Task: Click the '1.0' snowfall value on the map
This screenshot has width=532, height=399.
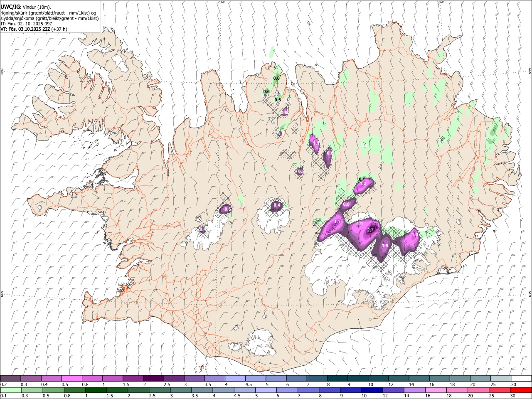Action: [x=415, y=234]
